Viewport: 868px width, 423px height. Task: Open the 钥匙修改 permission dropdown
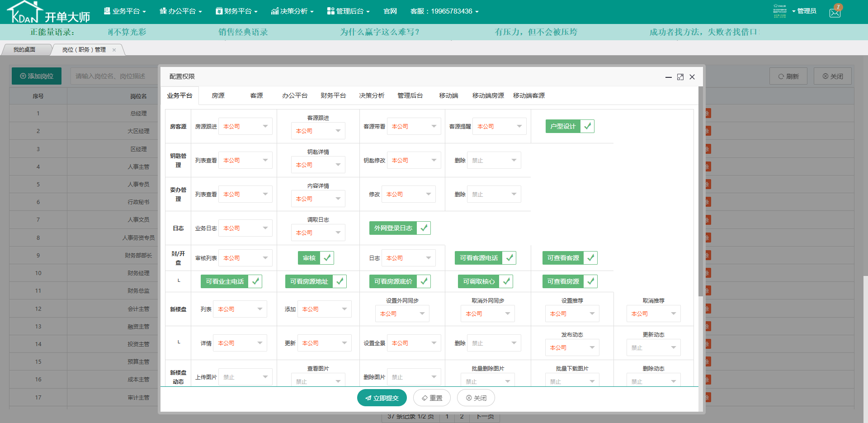[x=414, y=161]
